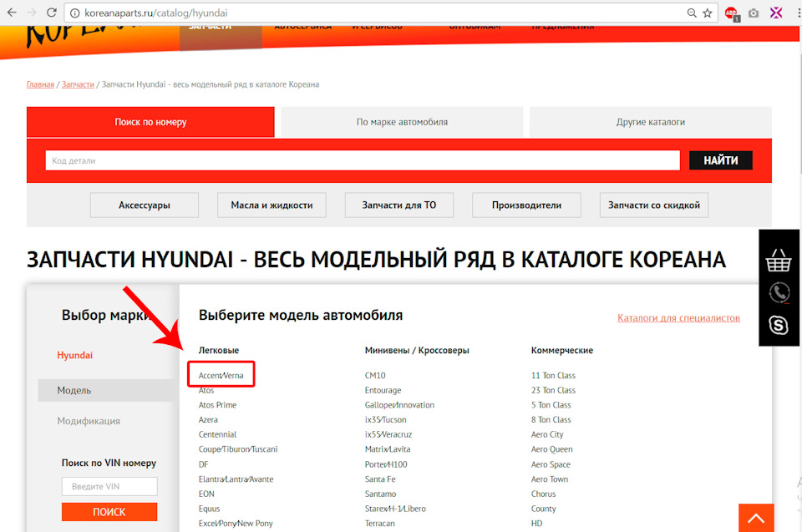Click the browser back arrow
This screenshot has width=802, height=532.
point(12,13)
